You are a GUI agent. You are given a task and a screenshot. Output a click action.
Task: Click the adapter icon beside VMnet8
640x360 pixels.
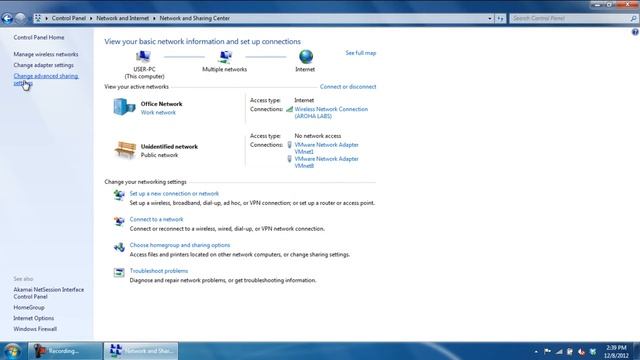pyautogui.click(x=289, y=159)
